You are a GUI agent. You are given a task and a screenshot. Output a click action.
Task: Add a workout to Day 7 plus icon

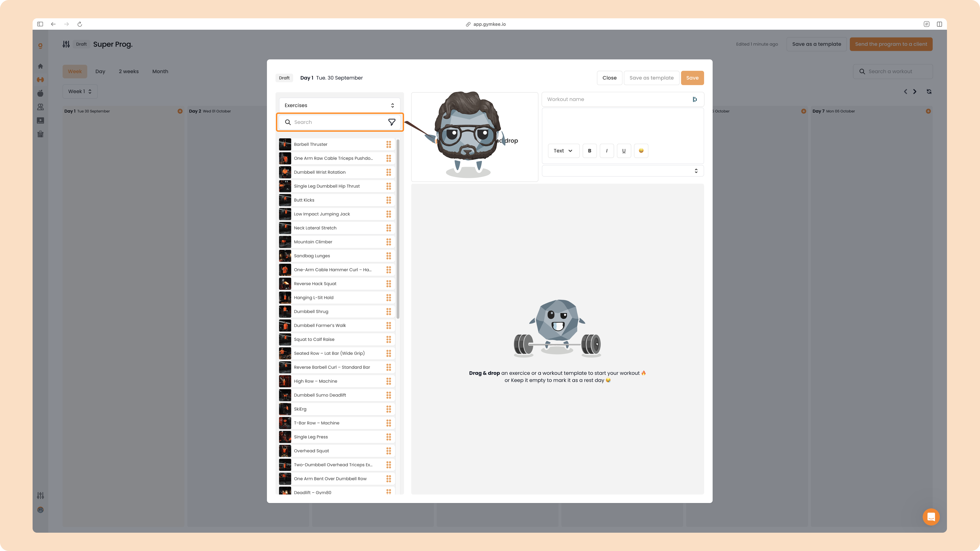tap(928, 111)
